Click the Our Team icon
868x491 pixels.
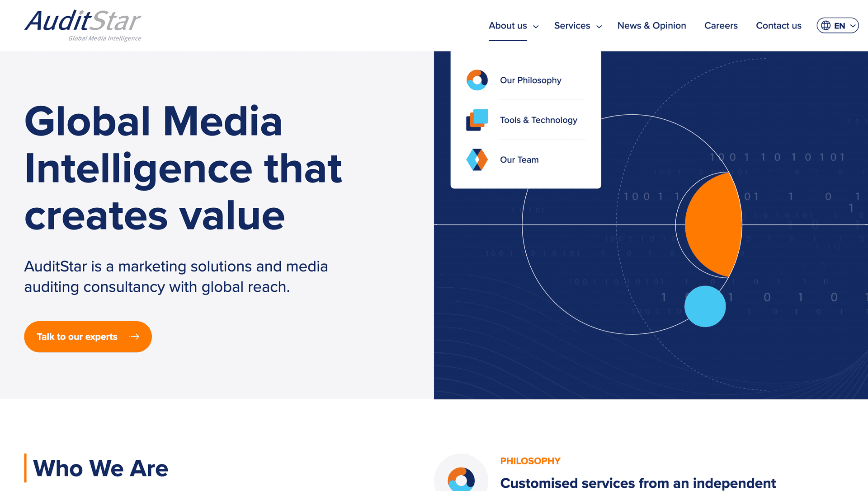point(476,159)
